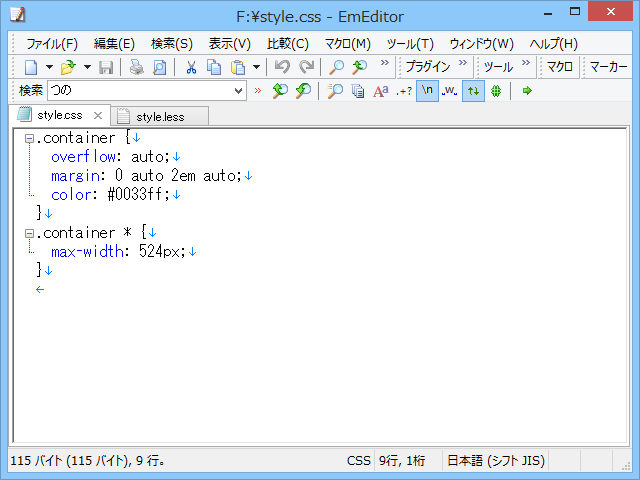The height and width of the screenshot is (480, 640).
Task: Toggle search wrap-around arrows option
Action: pyautogui.click(x=473, y=91)
